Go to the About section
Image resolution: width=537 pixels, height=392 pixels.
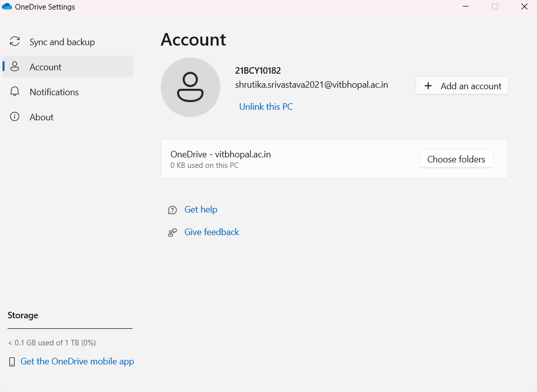[42, 117]
